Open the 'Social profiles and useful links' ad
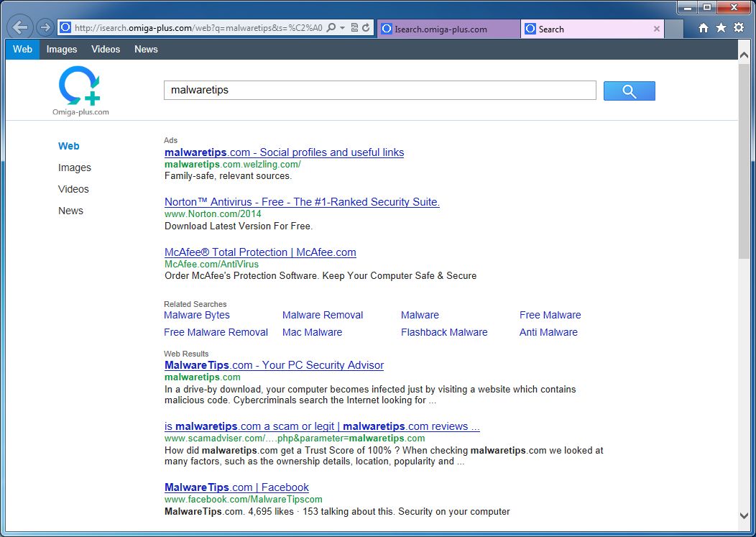756x537 pixels. [284, 152]
